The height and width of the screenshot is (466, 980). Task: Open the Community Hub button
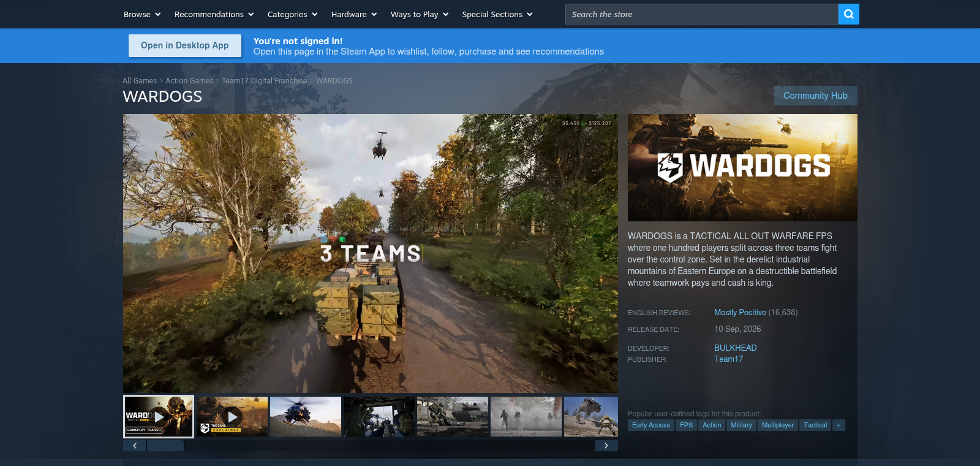(x=815, y=96)
